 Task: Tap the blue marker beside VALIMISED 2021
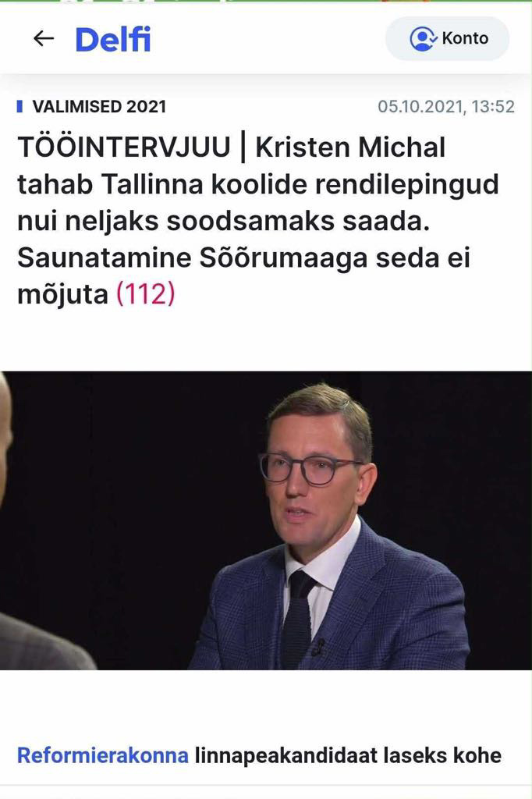click(x=20, y=106)
